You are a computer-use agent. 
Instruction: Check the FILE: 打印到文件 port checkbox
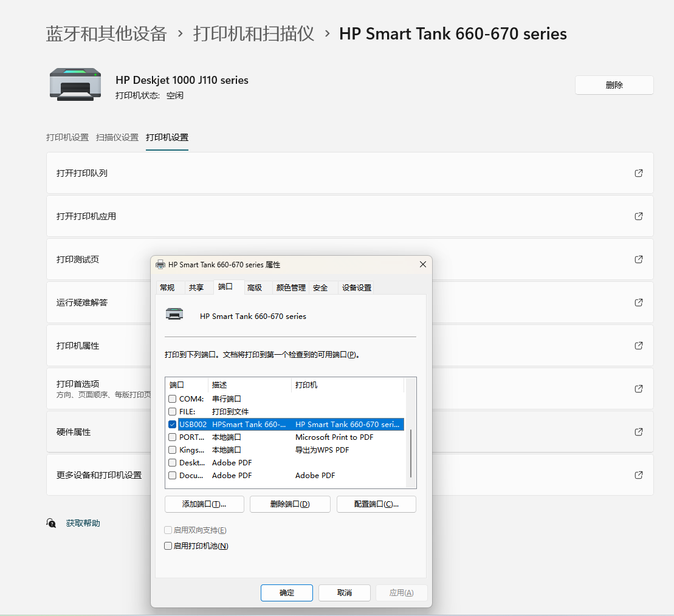[172, 411]
